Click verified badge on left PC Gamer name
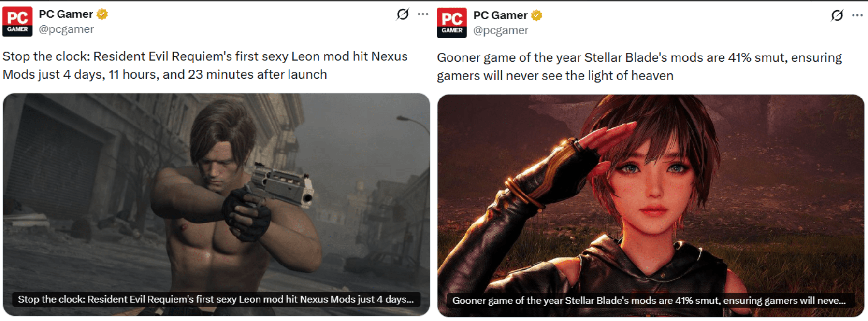 102,14
